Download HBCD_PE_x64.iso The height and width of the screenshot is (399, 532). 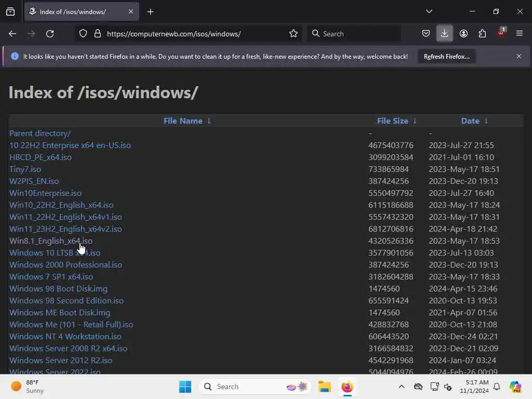point(41,157)
